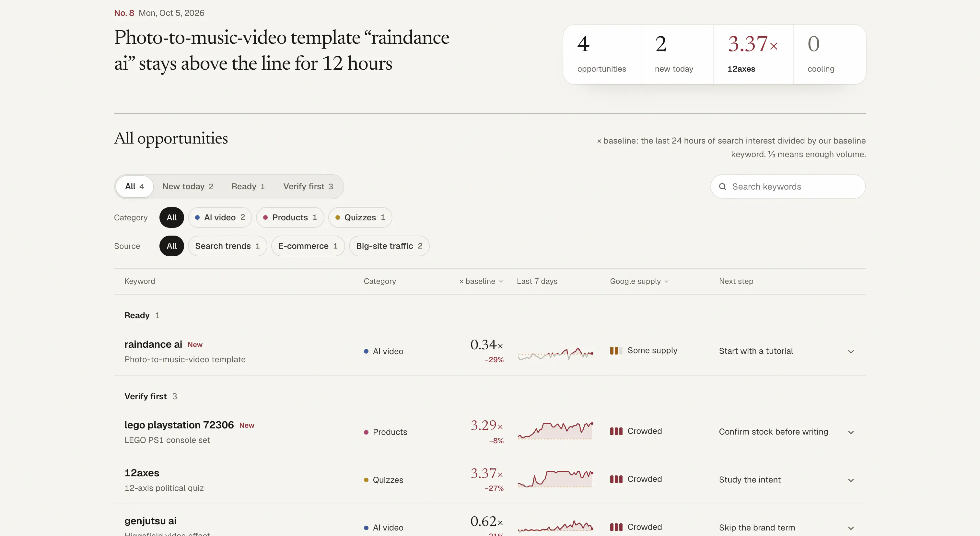The height and width of the screenshot is (536, 980).
Task: Click 'Confirm stock before writing' text
Action: point(774,432)
